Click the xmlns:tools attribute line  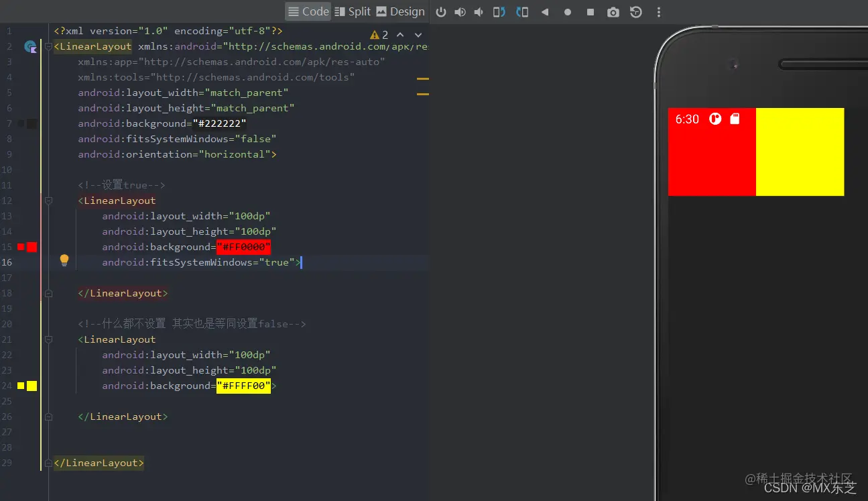[216, 77]
